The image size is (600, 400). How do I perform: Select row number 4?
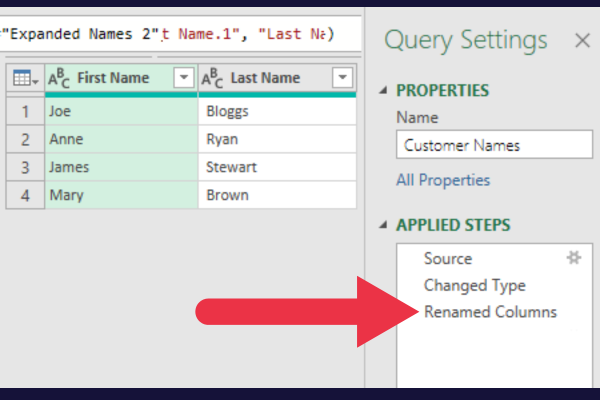coord(25,195)
